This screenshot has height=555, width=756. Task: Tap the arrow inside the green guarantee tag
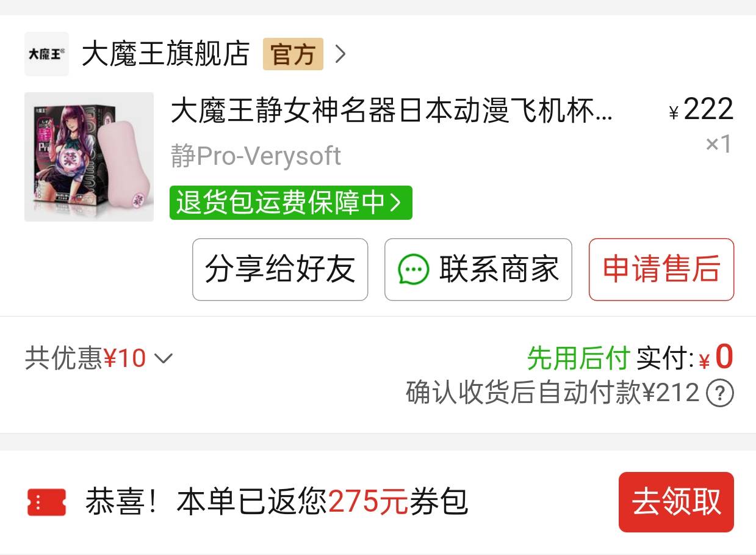click(395, 203)
